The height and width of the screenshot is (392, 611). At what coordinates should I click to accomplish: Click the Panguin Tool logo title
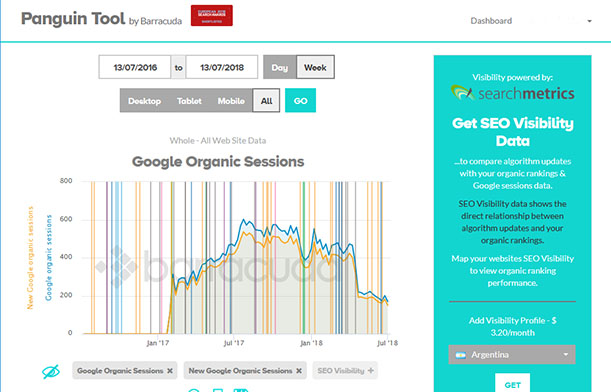(73, 19)
